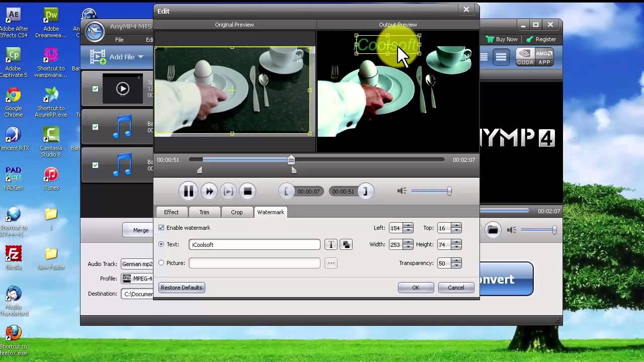Open the watermark font settings T icon
644x362 pixels.
coord(331,244)
